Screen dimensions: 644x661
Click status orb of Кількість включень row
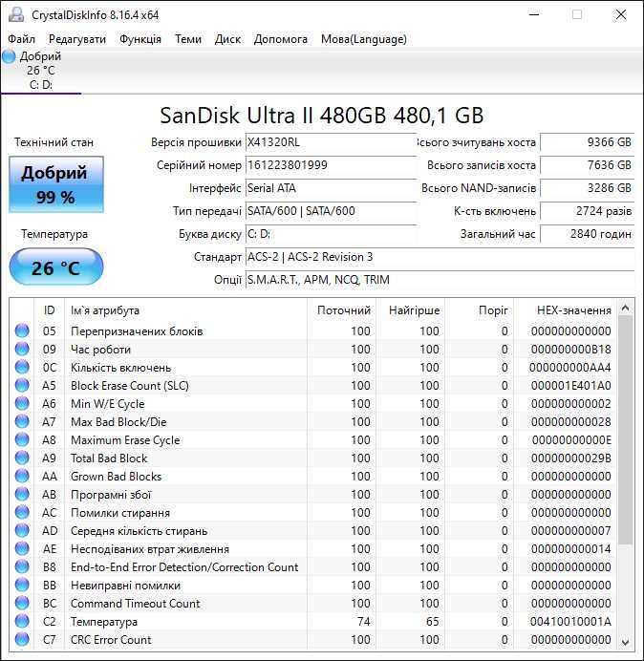(22, 367)
